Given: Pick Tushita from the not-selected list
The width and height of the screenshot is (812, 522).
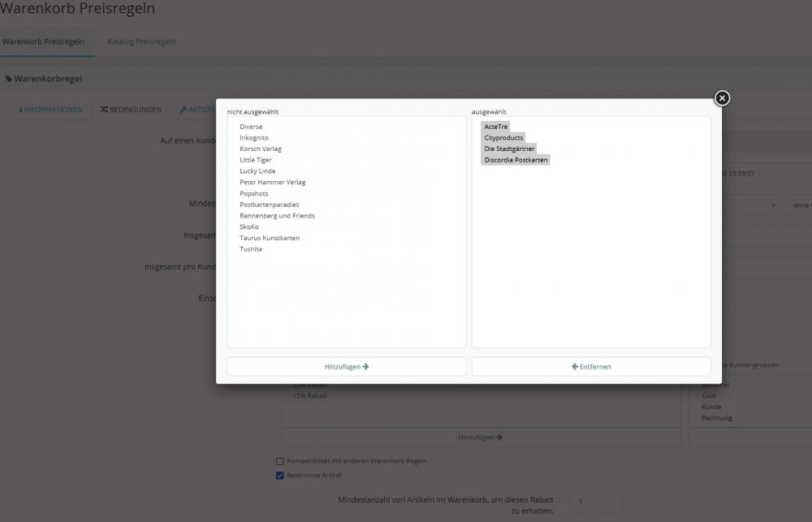Looking at the screenshot, I should click(x=251, y=249).
